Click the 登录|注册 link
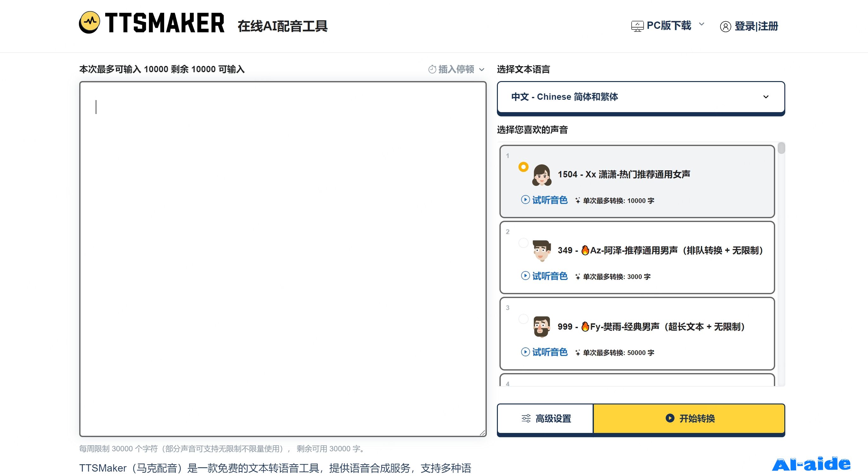The height and width of the screenshot is (476, 868). tap(756, 26)
